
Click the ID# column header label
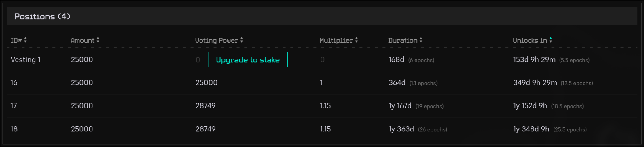16,40
